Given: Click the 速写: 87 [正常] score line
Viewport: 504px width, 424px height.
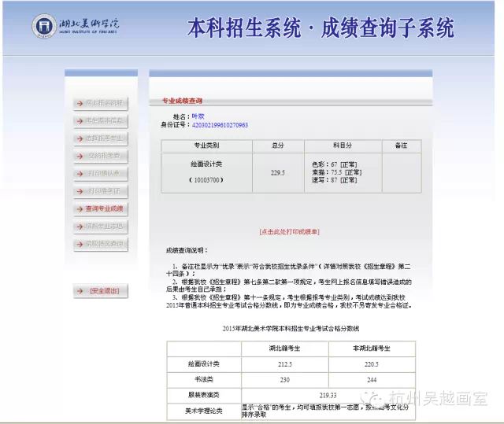Looking at the screenshot, I should [x=334, y=180].
